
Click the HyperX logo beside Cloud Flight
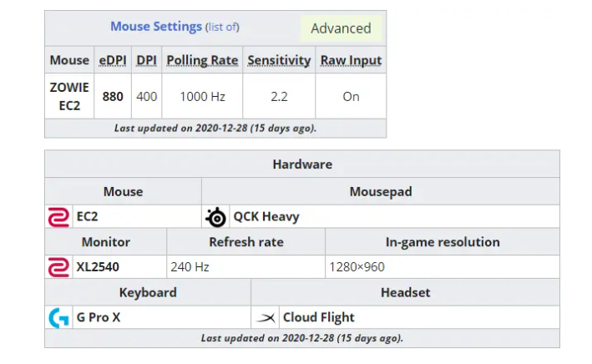click(266, 317)
